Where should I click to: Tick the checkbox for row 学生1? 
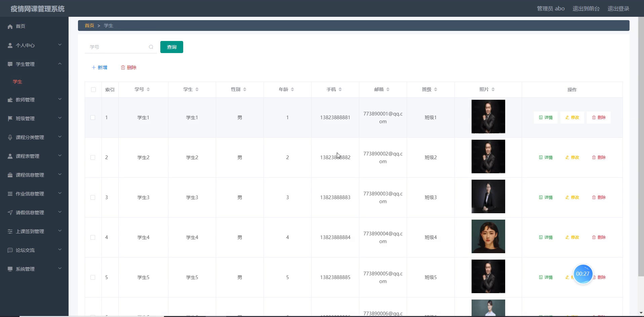tap(93, 118)
